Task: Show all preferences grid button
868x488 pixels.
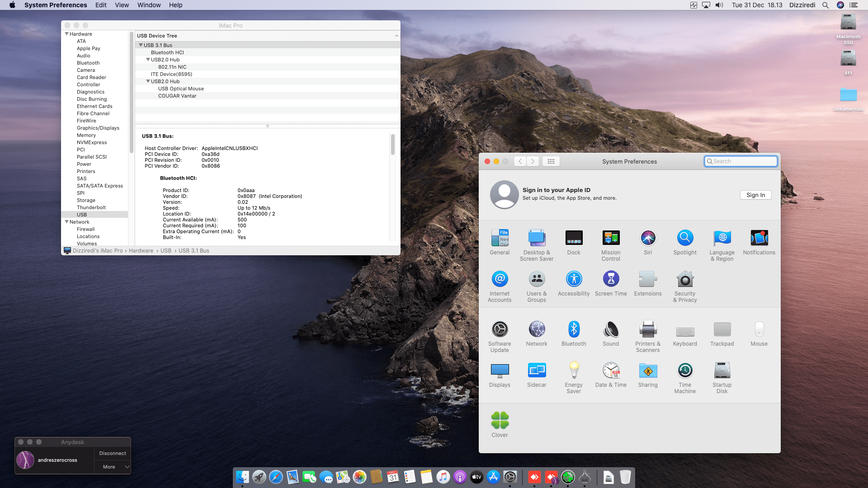Action: [551, 161]
